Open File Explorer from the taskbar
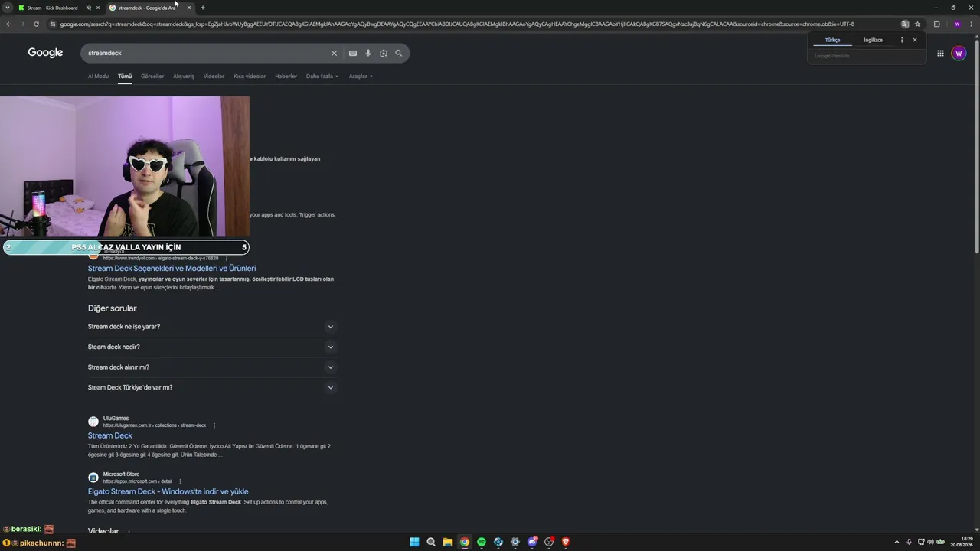The image size is (980, 551). [448, 542]
